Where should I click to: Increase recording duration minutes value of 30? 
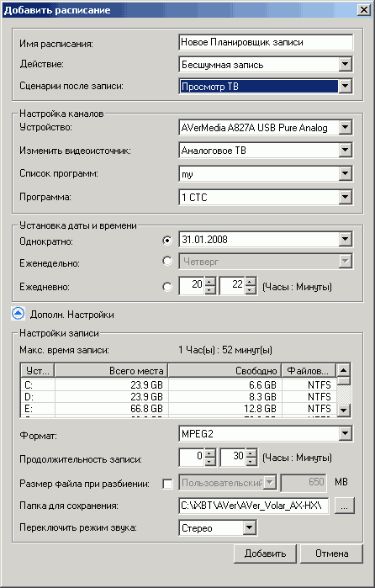[x=251, y=453]
